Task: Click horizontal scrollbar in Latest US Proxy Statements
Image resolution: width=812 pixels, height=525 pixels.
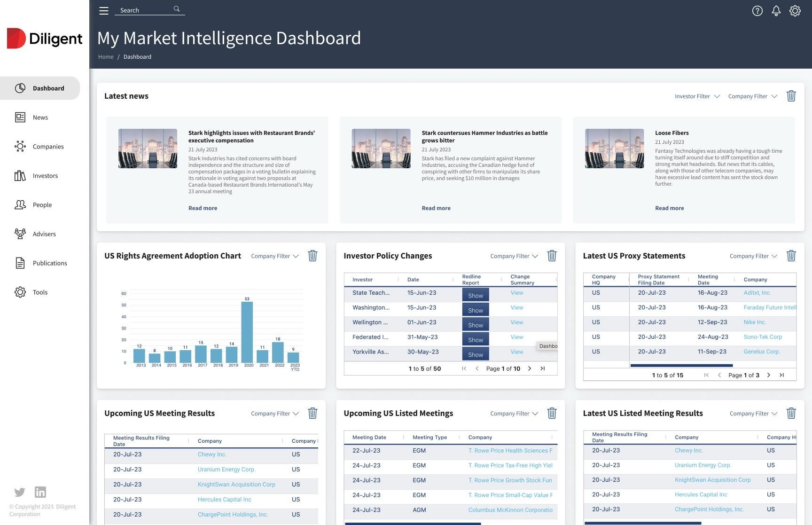Action: coord(681,365)
